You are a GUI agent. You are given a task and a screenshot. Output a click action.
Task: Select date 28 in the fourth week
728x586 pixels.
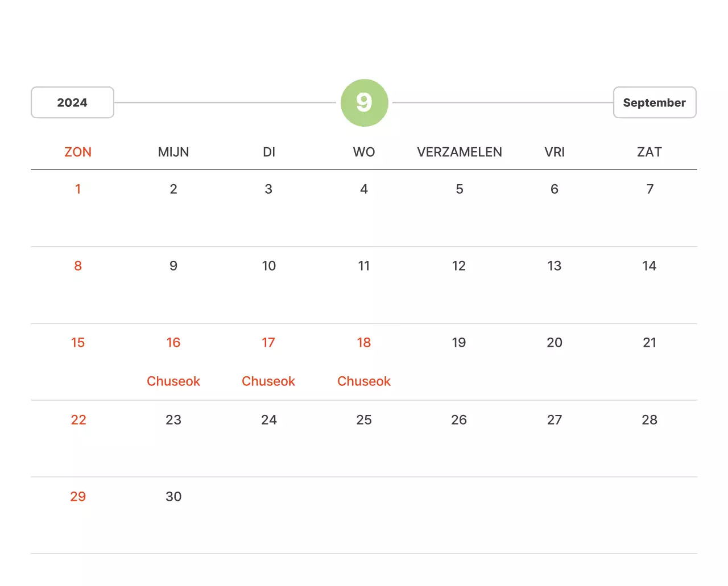tap(650, 420)
